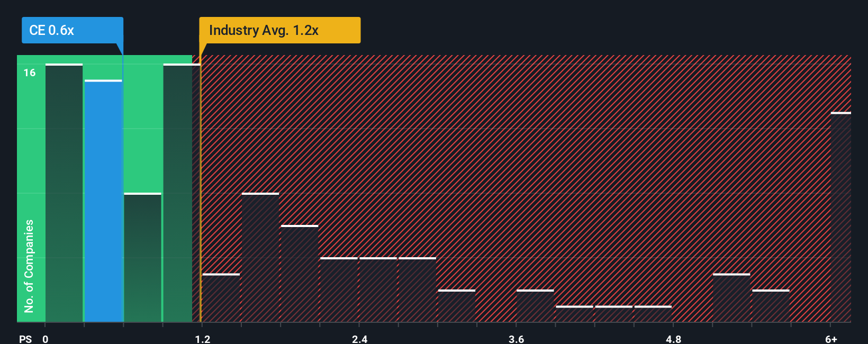This screenshot has width=868, height=344.
Task: Select the first dark green bar at PS 0
Action: point(64,193)
